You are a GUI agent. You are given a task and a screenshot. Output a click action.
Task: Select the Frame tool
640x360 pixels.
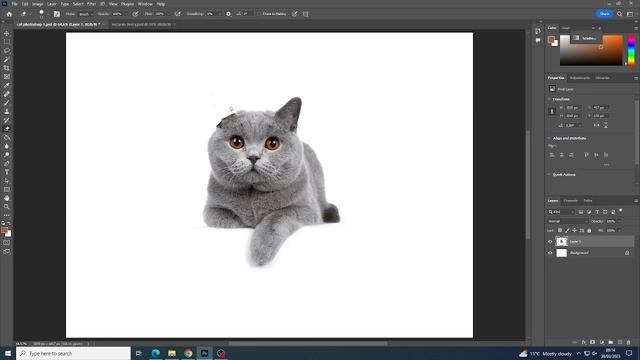pos(7,77)
